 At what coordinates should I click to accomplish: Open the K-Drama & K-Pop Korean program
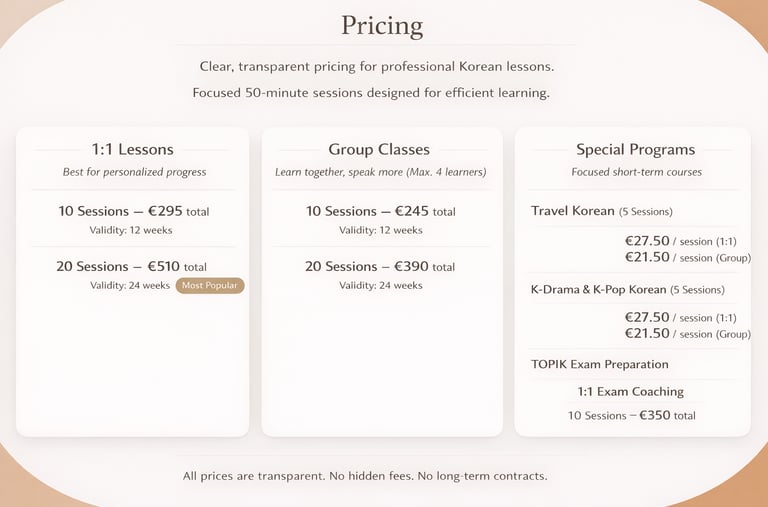[x=598, y=289]
